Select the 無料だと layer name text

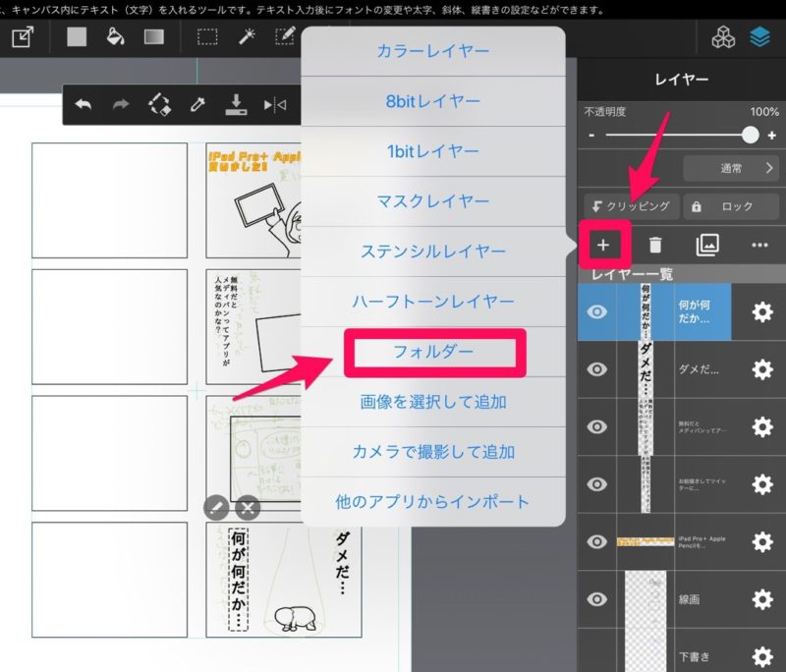coord(702,427)
